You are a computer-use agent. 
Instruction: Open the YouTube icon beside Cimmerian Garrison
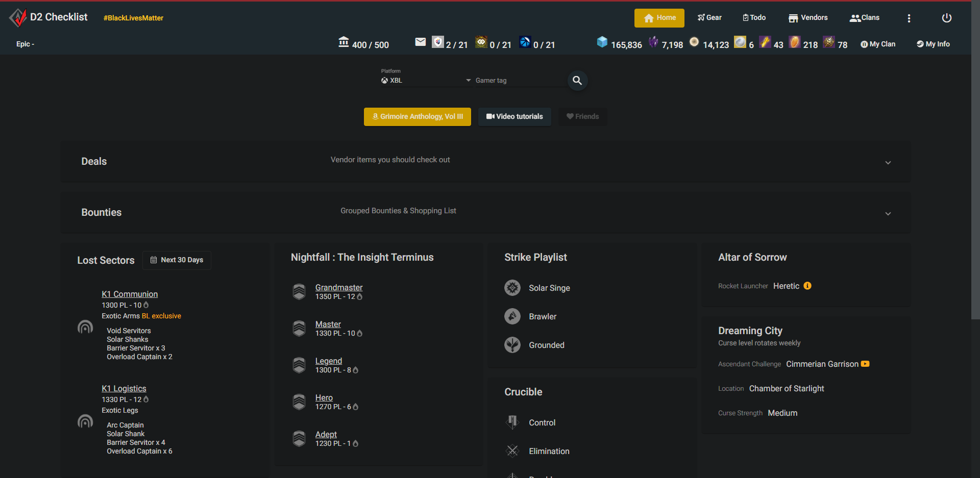tap(866, 364)
